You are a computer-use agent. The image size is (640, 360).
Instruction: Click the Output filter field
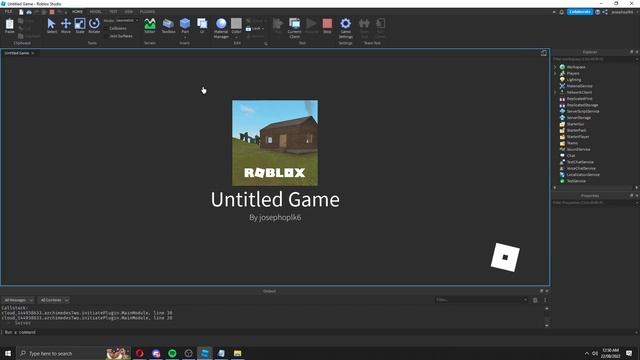(x=482, y=300)
